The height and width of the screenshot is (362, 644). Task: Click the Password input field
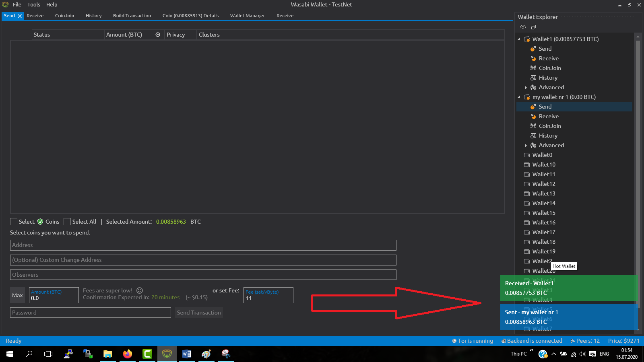coord(91,313)
